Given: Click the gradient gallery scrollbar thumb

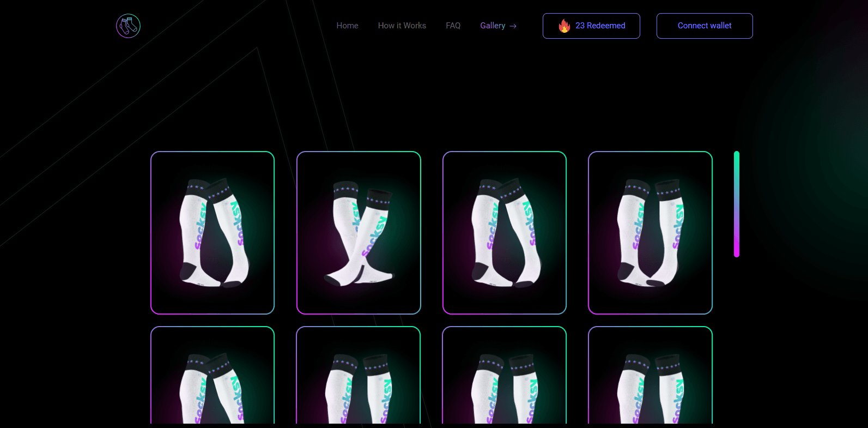Looking at the screenshot, I should [x=737, y=204].
